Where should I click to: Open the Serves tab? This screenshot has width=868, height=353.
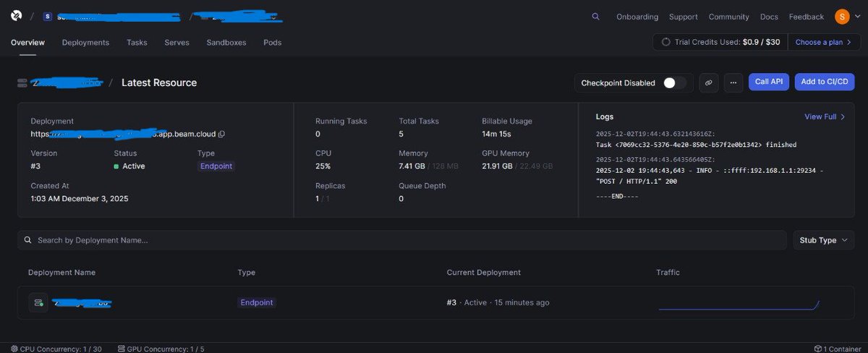coord(176,43)
